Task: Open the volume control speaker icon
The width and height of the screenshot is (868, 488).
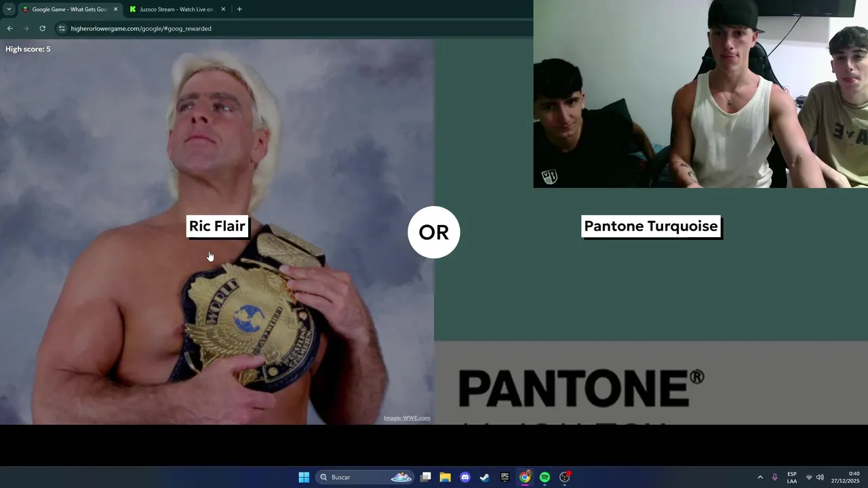Action: [820, 477]
